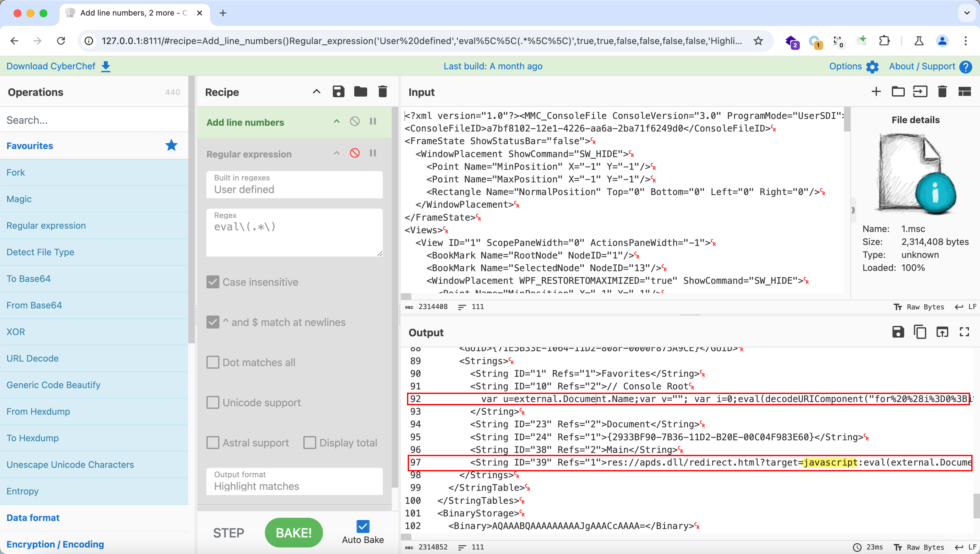Disable the Regular expression operation
The width and height of the screenshot is (980, 554).
pos(354,153)
